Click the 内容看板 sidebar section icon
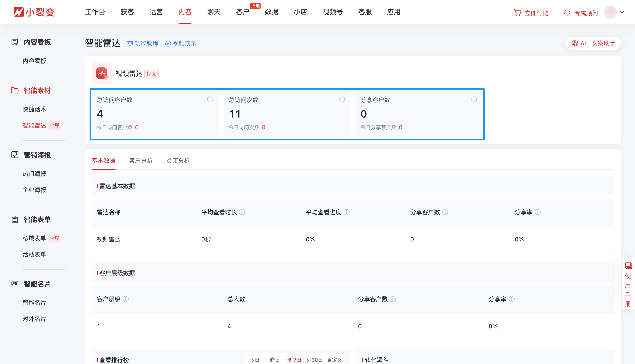 15,42
